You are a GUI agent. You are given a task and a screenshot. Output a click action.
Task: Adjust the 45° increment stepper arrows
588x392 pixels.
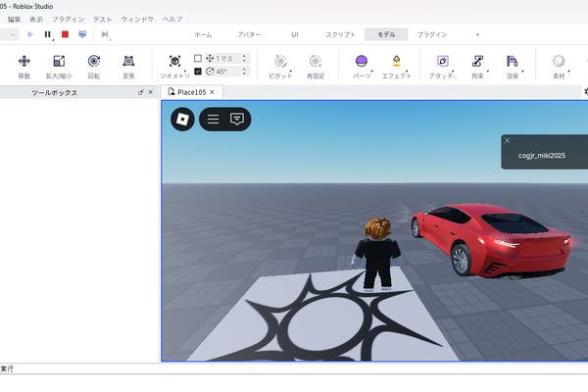click(x=244, y=72)
